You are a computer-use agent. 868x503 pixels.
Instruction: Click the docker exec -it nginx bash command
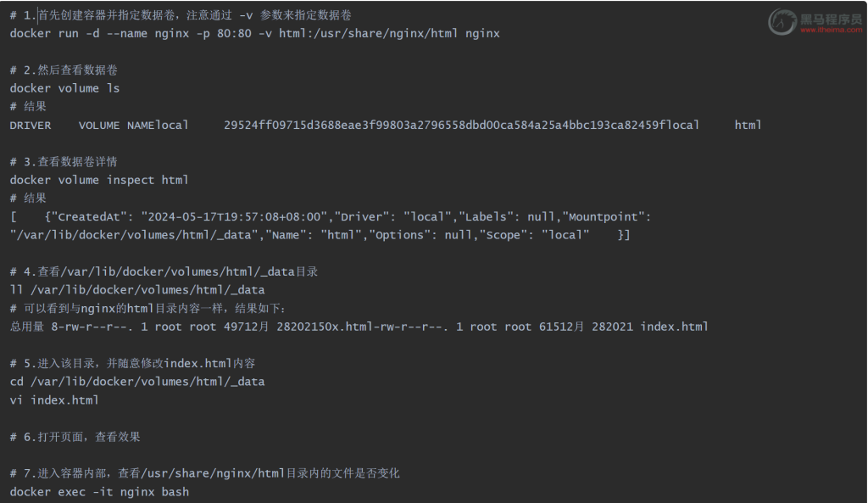click(x=99, y=492)
